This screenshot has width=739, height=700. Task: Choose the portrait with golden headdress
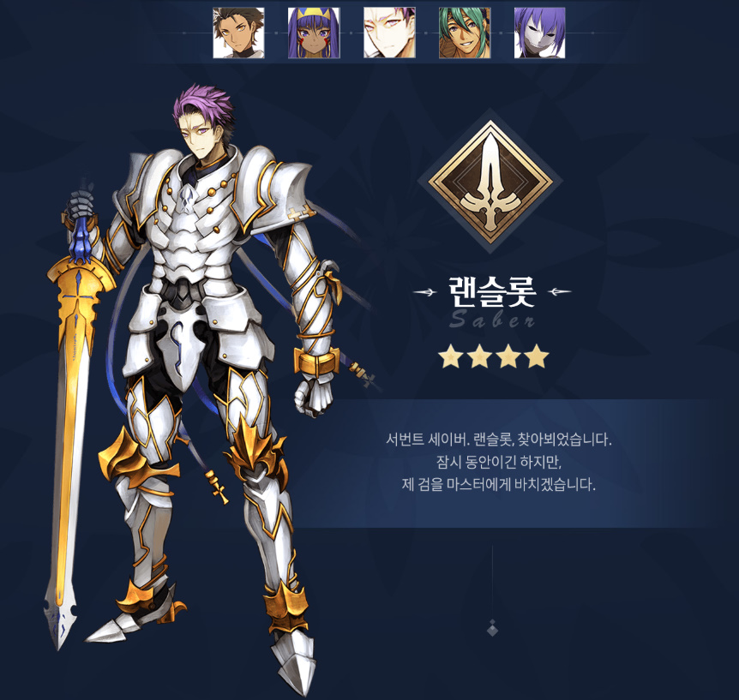(314, 33)
